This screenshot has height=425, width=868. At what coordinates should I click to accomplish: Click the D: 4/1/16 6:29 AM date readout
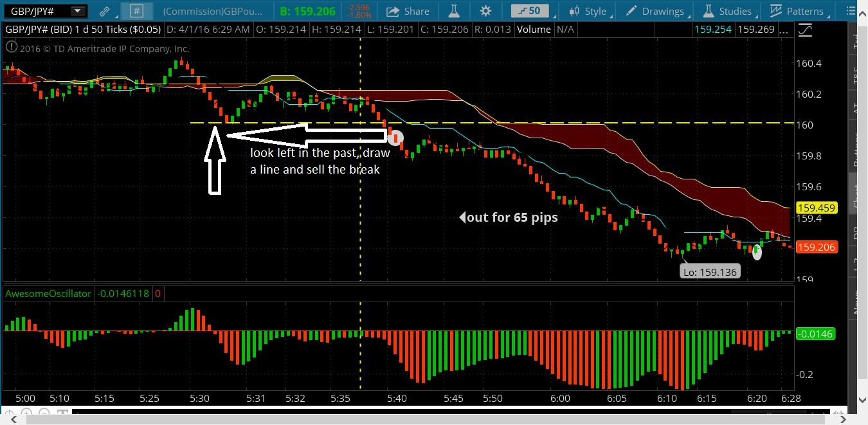pos(208,30)
